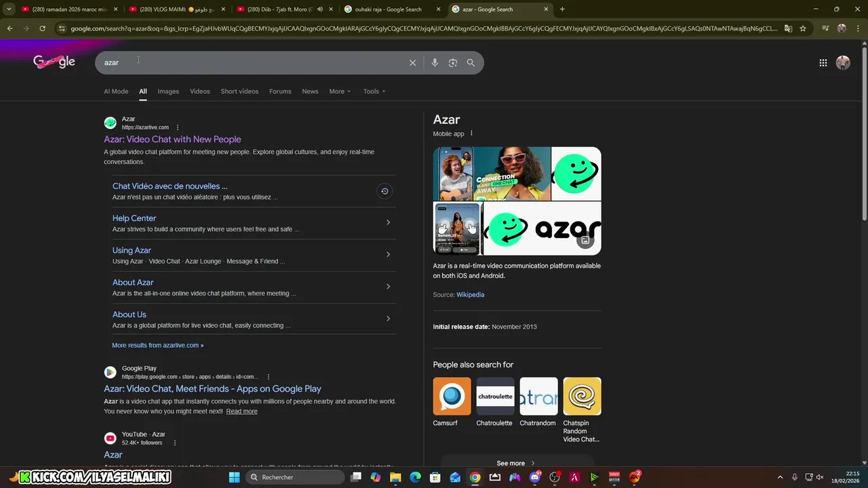Open Microsoft Store from taskbar
This screenshot has width=868, height=488.
click(x=435, y=477)
